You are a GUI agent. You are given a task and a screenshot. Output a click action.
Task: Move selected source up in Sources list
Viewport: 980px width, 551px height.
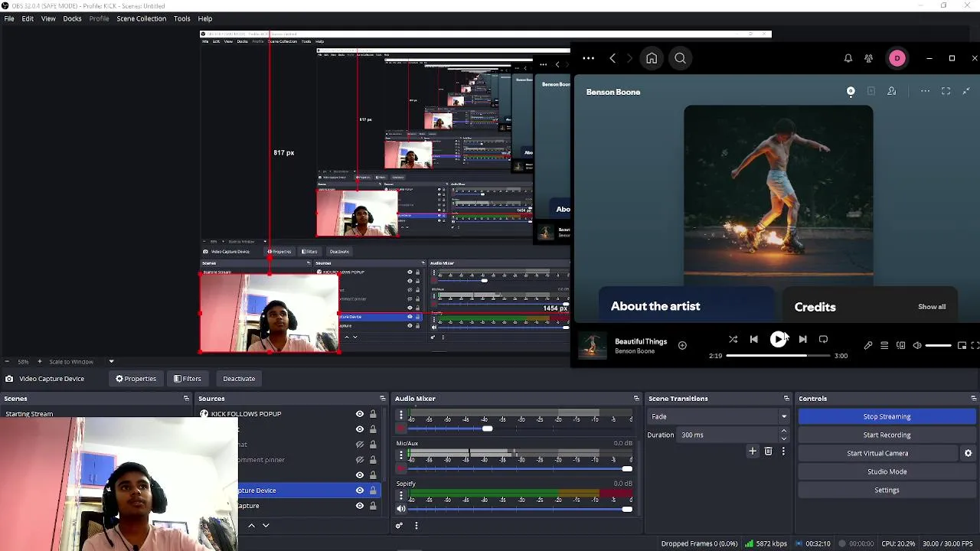coord(251,526)
